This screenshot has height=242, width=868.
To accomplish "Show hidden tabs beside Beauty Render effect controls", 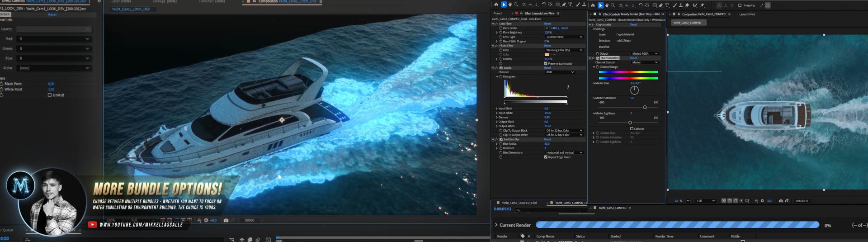I will point(663,14).
